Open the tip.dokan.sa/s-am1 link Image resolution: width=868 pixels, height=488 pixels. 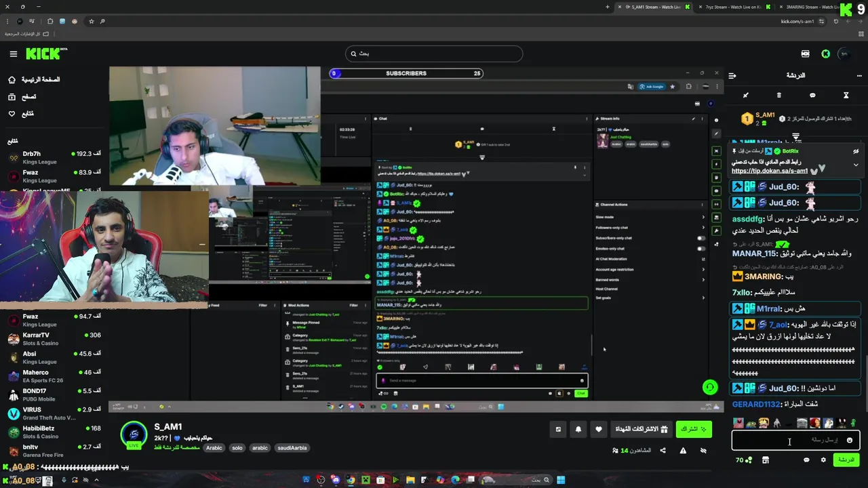click(770, 171)
